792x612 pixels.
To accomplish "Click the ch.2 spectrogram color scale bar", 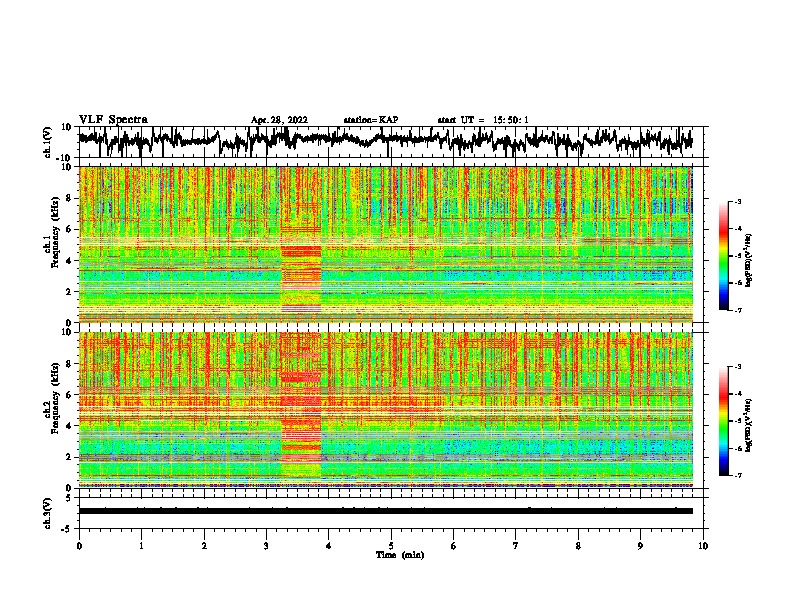I will point(723,421).
